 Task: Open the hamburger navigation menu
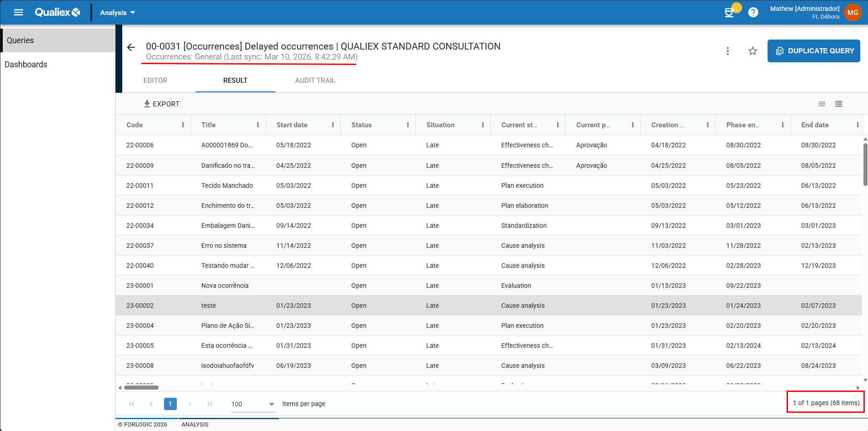click(18, 12)
